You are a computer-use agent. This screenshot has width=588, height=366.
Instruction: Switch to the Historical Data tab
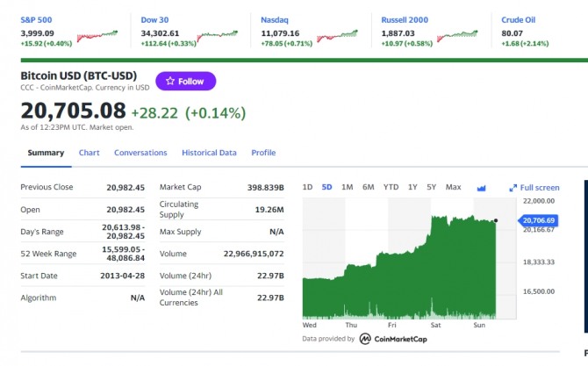point(209,153)
